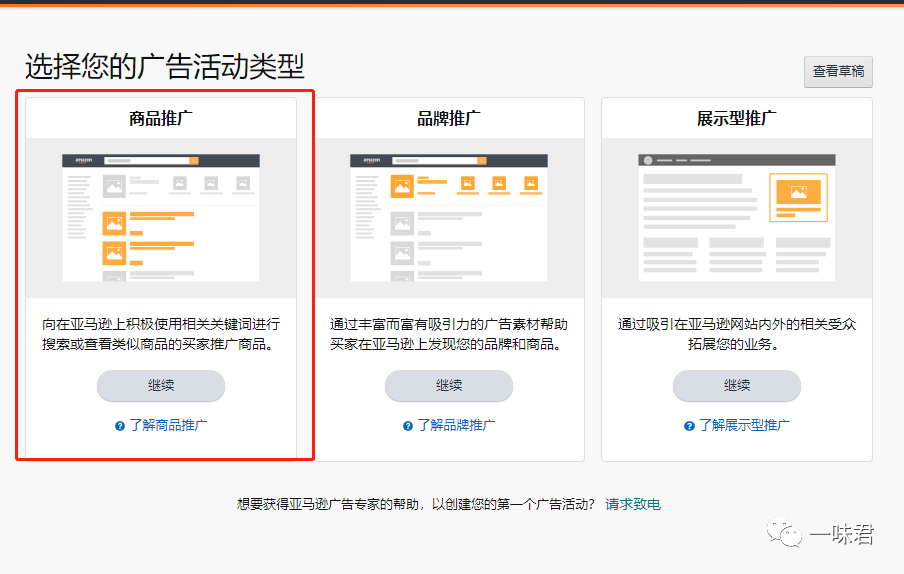Click help icon beside 了解品牌推广
This screenshot has width=904, height=574.
(408, 426)
